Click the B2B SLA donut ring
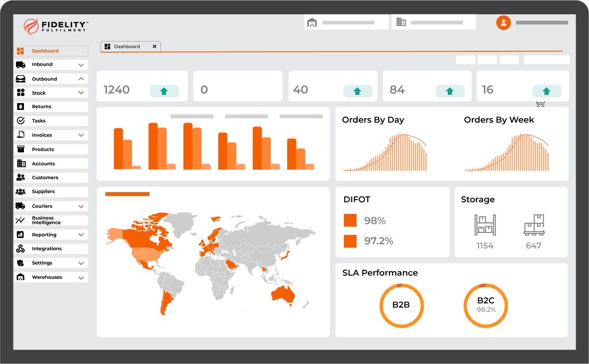This screenshot has height=364, width=589. [x=401, y=306]
